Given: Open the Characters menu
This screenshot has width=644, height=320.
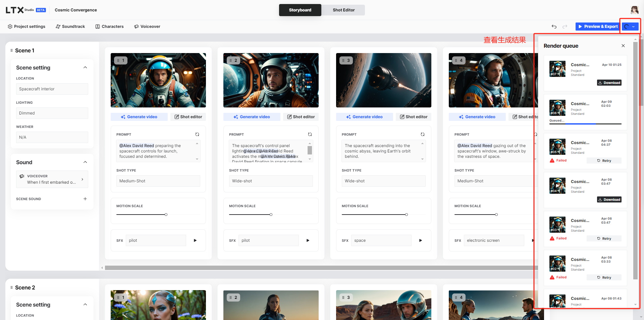Looking at the screenshot, I should click(x=109, y=27).
